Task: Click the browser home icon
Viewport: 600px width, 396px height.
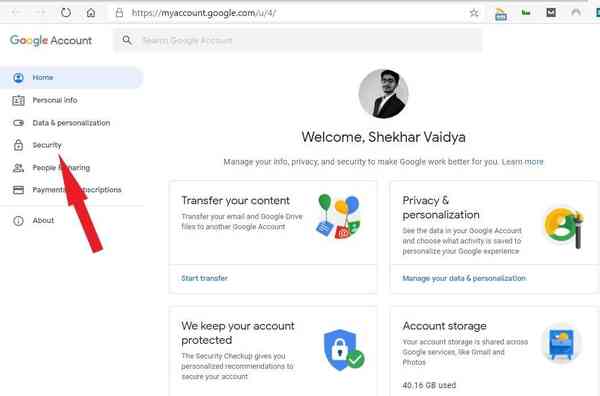Action: click(91, 13)
